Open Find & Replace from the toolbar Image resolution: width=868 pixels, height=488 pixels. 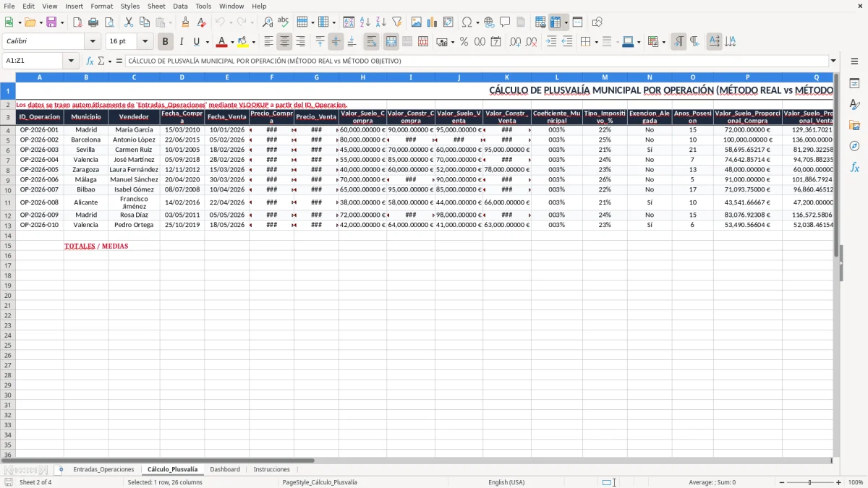click(268, 22)
